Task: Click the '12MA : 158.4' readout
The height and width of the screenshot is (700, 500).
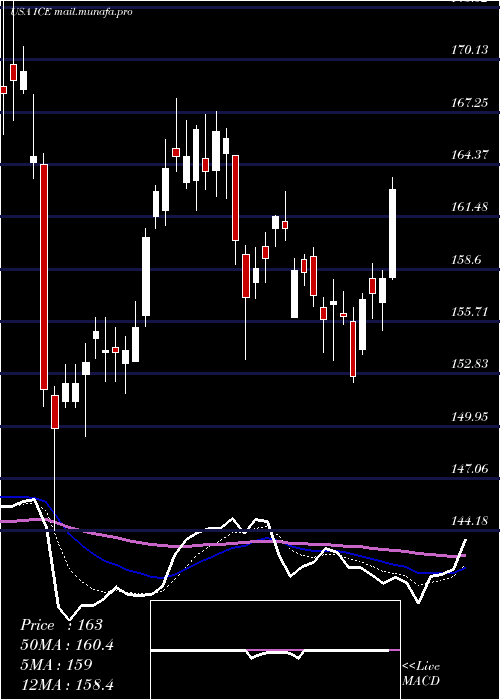Action: click(67, 684)
